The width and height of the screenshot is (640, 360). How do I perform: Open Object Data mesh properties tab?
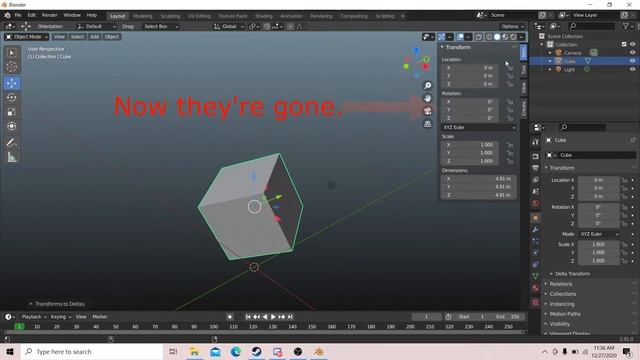coord(536,276)
